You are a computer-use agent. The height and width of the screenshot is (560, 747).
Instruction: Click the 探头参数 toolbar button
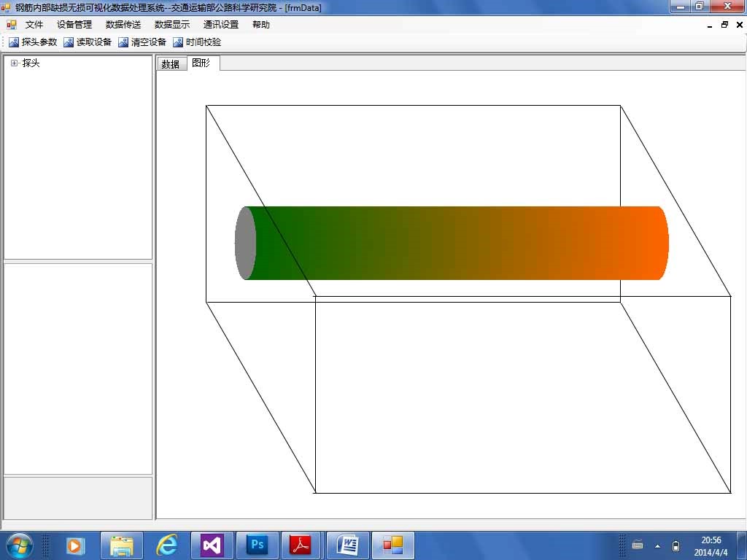(x=33, y=42)
